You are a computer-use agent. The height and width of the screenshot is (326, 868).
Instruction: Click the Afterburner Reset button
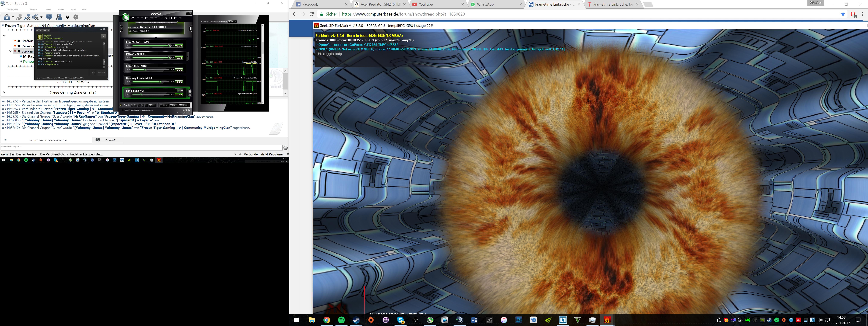point(174,105)
